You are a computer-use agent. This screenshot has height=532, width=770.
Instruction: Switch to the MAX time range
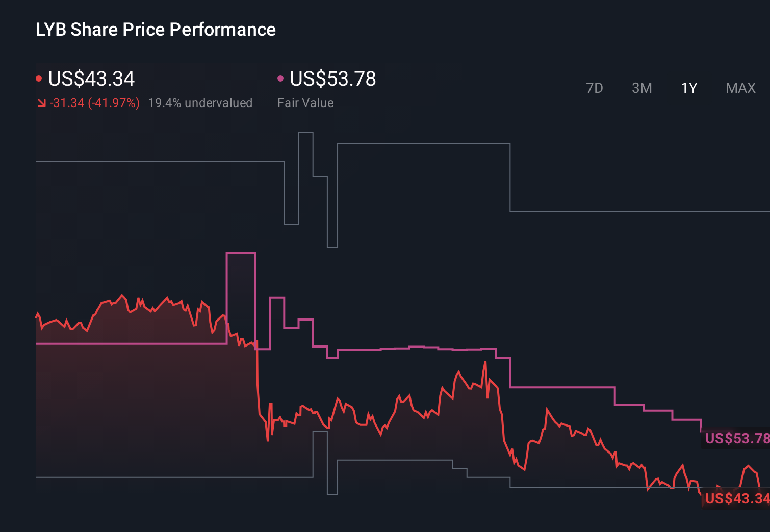[740, 88]
